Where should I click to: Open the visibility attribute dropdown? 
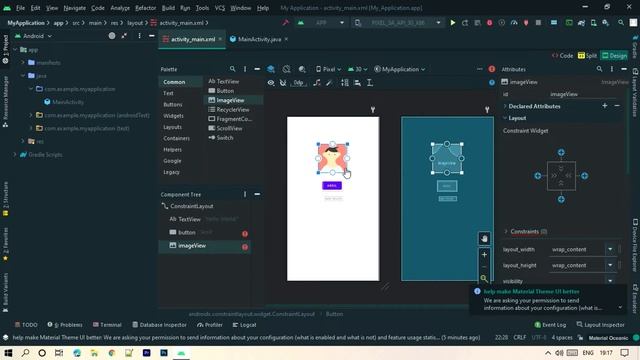coord(610,281)
